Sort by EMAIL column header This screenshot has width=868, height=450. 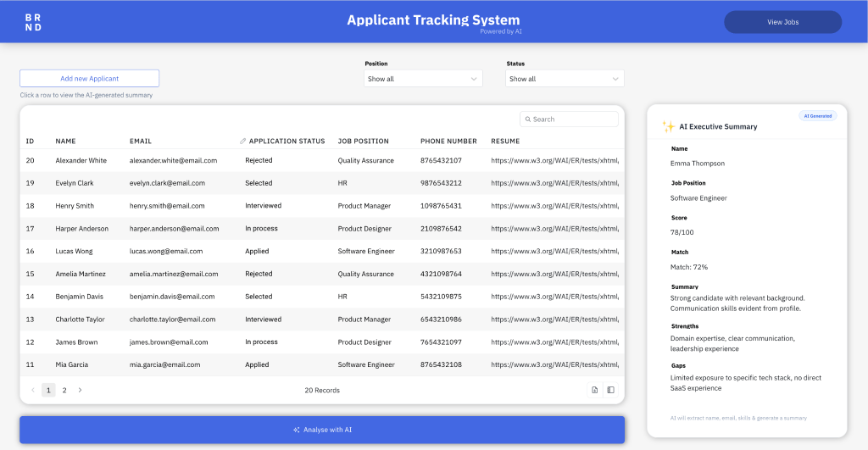141,142
